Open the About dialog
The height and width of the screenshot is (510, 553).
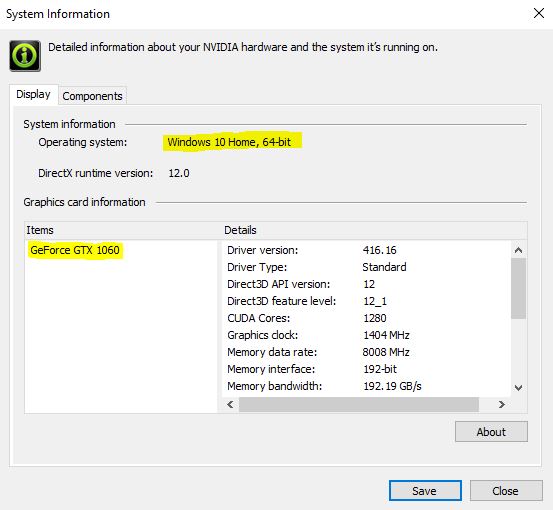(x=491, y=431)
